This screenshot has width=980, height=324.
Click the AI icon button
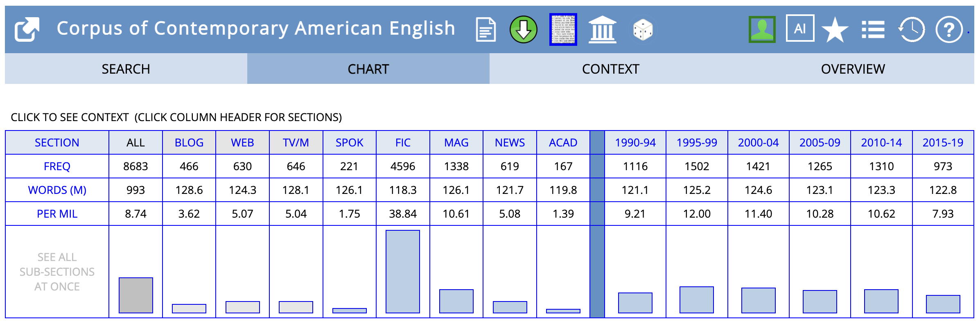click(x=800, y=29)
